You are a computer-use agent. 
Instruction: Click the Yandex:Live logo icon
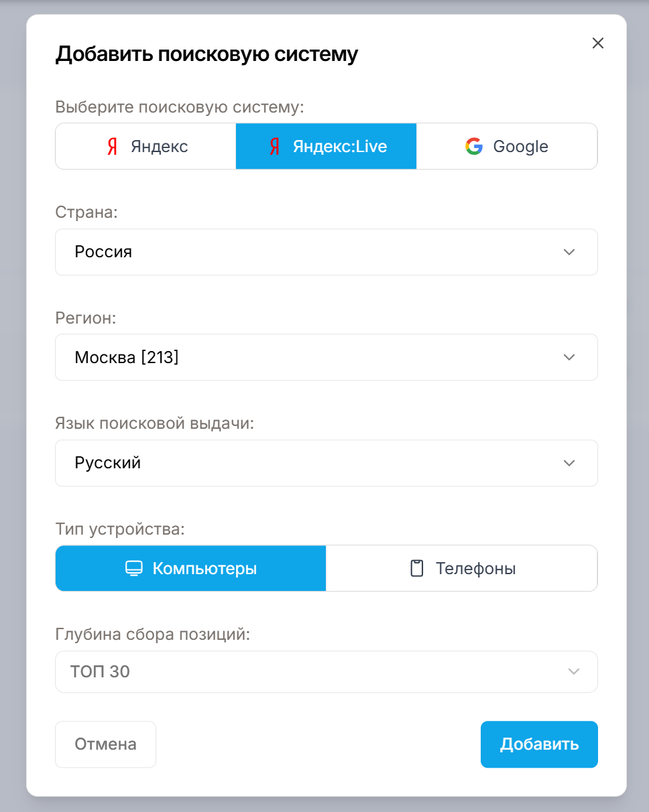click(274, 147)
